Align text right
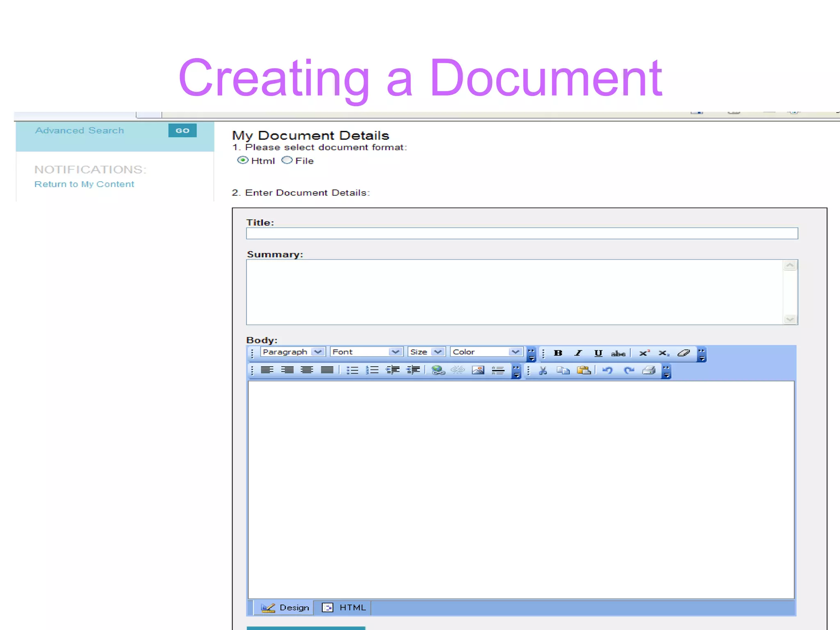840x630 pixels. tap(287, 370)
